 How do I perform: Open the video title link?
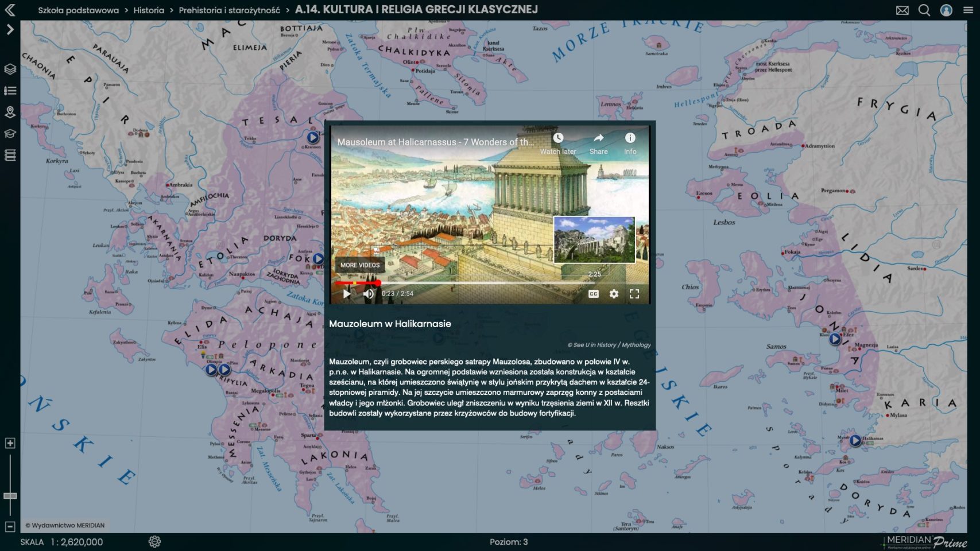(x=435, y=142)
